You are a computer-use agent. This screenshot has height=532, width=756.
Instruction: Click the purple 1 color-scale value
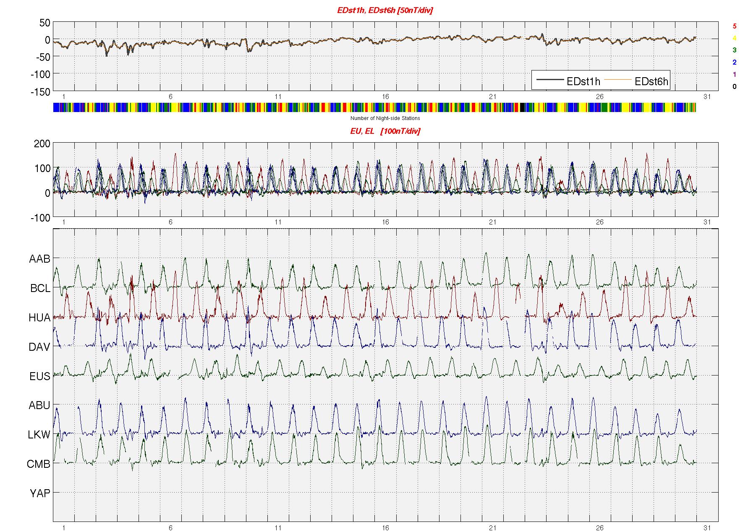point(734,75)
